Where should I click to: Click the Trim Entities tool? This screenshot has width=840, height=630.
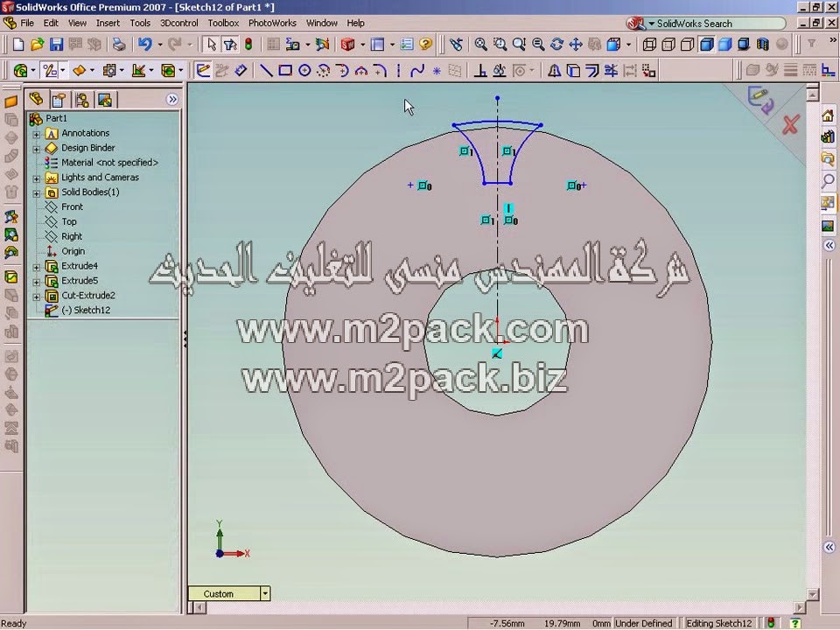click(x=611, y=71)
